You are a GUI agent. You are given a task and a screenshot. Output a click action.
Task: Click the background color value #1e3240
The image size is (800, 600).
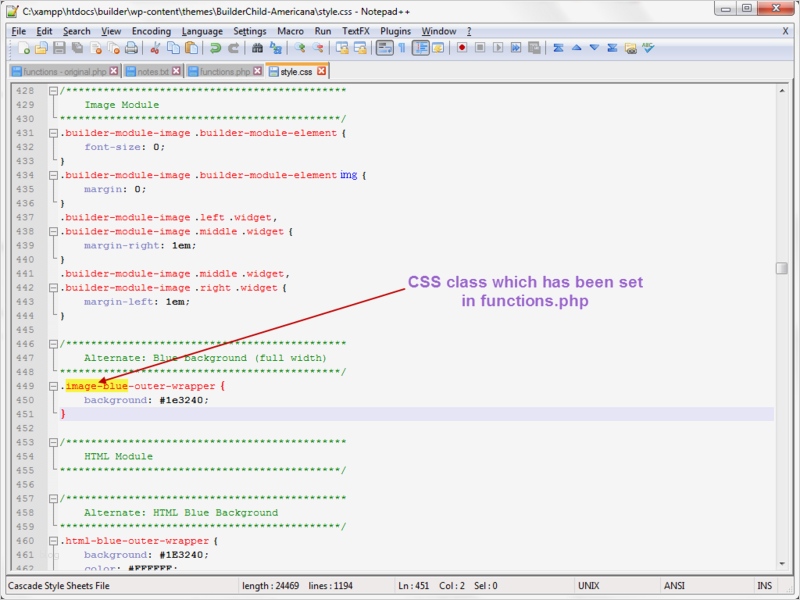pos(181,400)
